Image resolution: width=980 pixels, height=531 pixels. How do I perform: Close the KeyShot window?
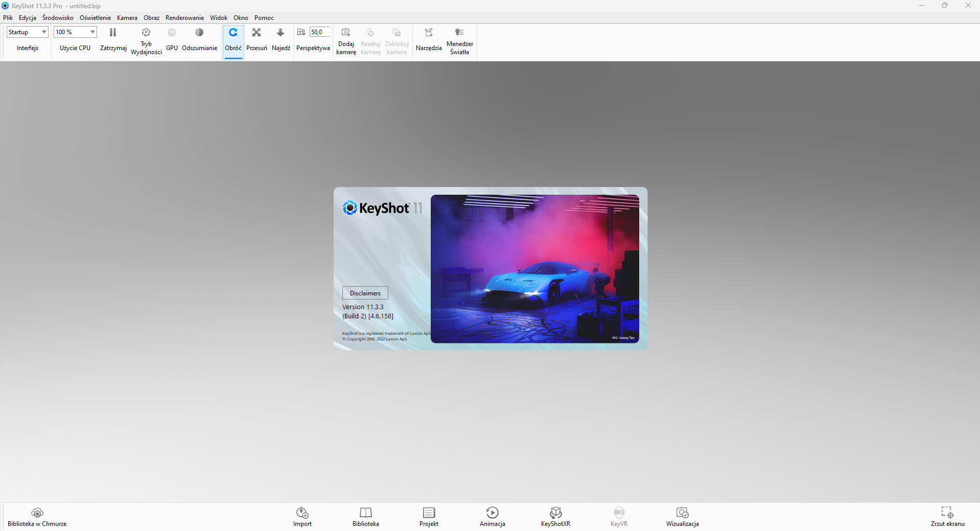[968, 6]
